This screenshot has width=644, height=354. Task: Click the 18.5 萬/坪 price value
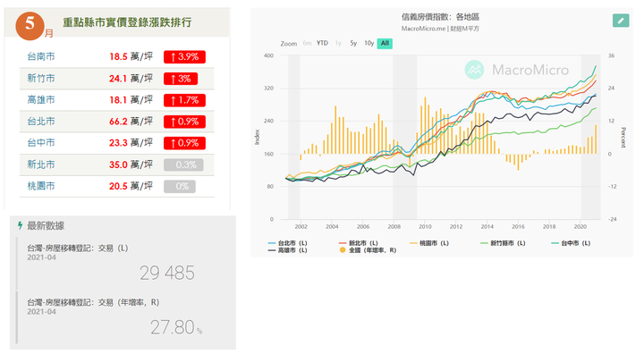[131, 56]
